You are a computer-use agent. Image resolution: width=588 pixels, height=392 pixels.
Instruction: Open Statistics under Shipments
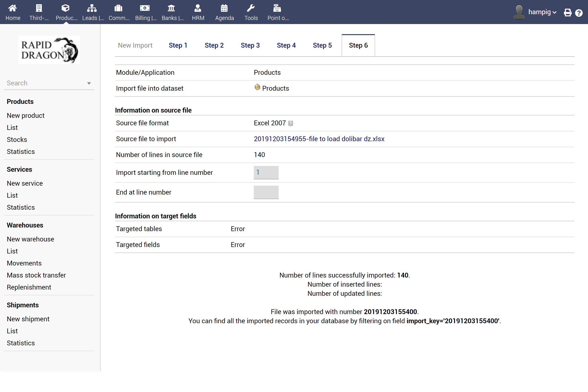[x=21, y=343]
